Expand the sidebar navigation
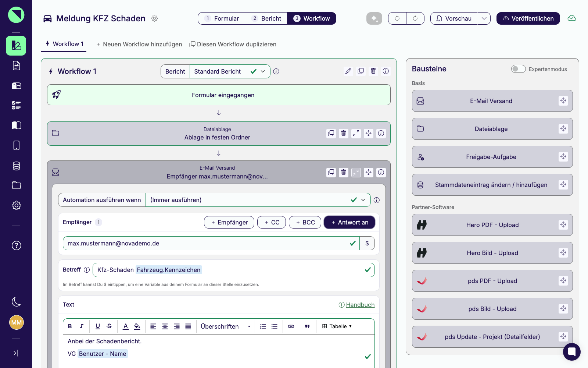588x368 pixels. (15, 353)
